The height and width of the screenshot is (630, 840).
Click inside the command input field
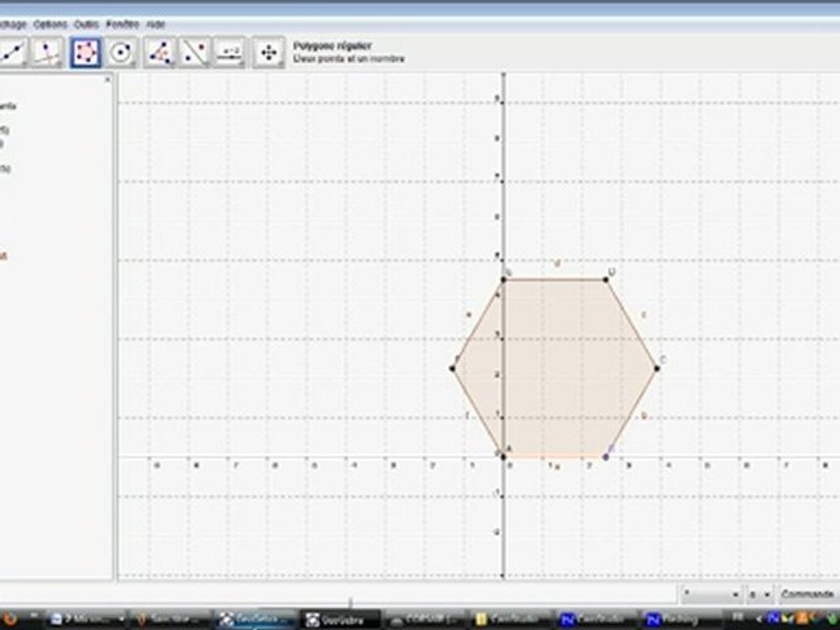[x=338, y=594]
